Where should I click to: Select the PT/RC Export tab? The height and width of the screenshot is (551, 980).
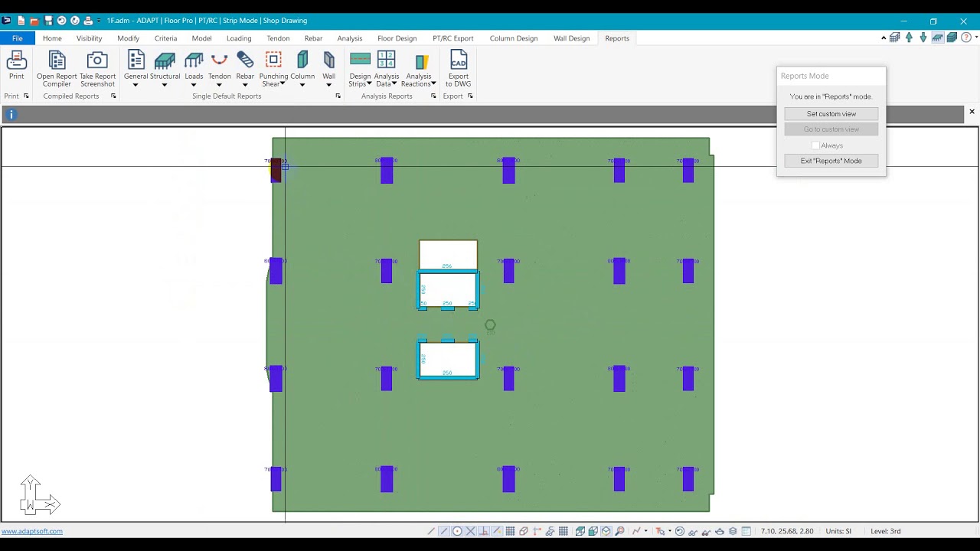pyautogui.click(x=452, y=38)
